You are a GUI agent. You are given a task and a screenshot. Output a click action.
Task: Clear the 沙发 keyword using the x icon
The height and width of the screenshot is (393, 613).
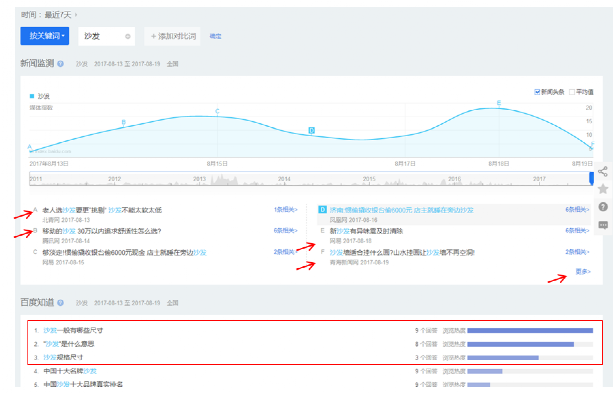point(127,36)
